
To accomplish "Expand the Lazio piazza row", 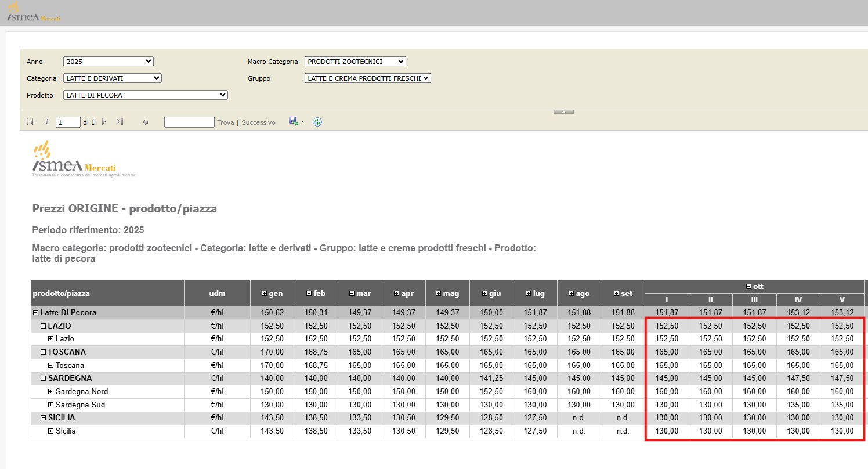I will tap(51, 339).
